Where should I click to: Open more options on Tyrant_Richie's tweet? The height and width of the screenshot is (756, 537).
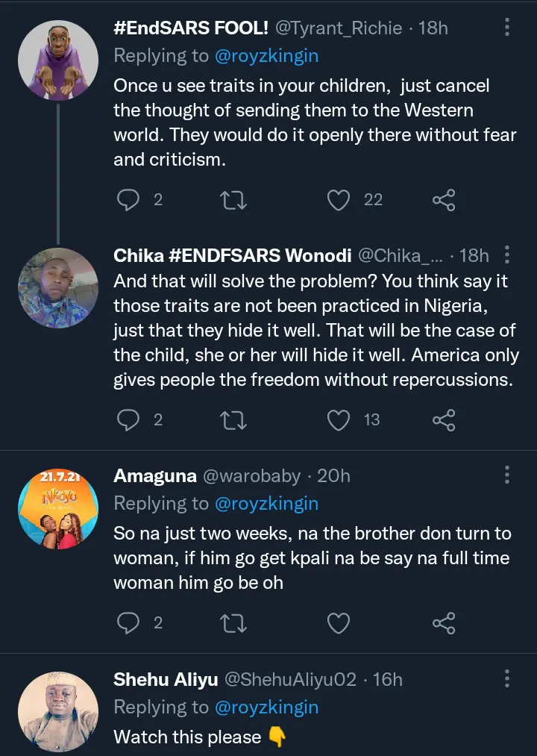tap(507, 28)
